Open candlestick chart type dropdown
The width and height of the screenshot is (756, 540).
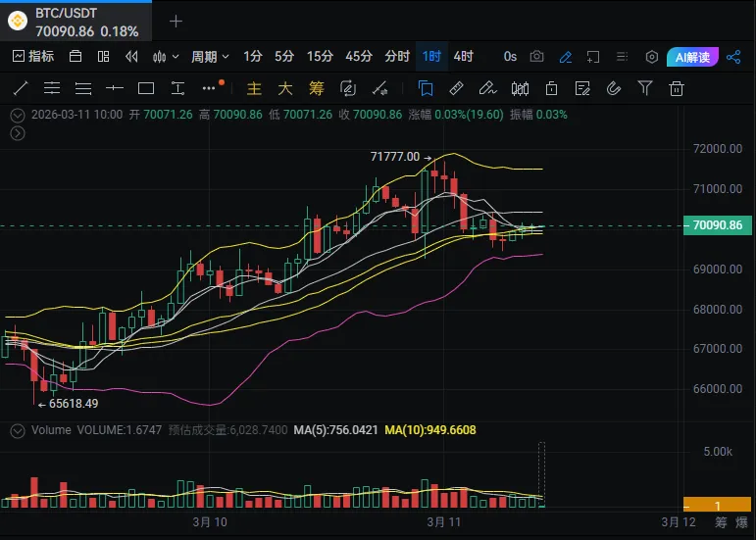click(x=166, y=57)
